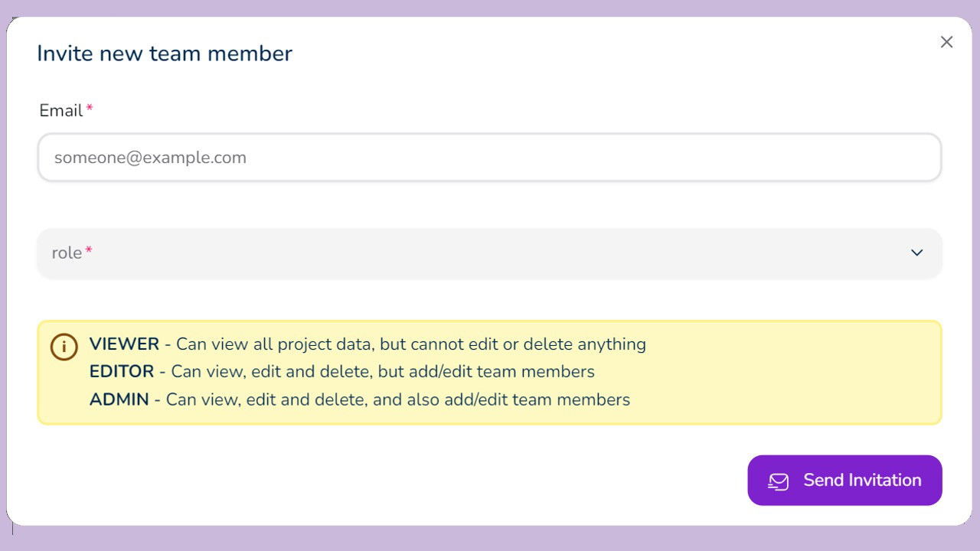The image size is (980, 551).
Task: Click the Email input field
Action: click(x=489, y=158)
